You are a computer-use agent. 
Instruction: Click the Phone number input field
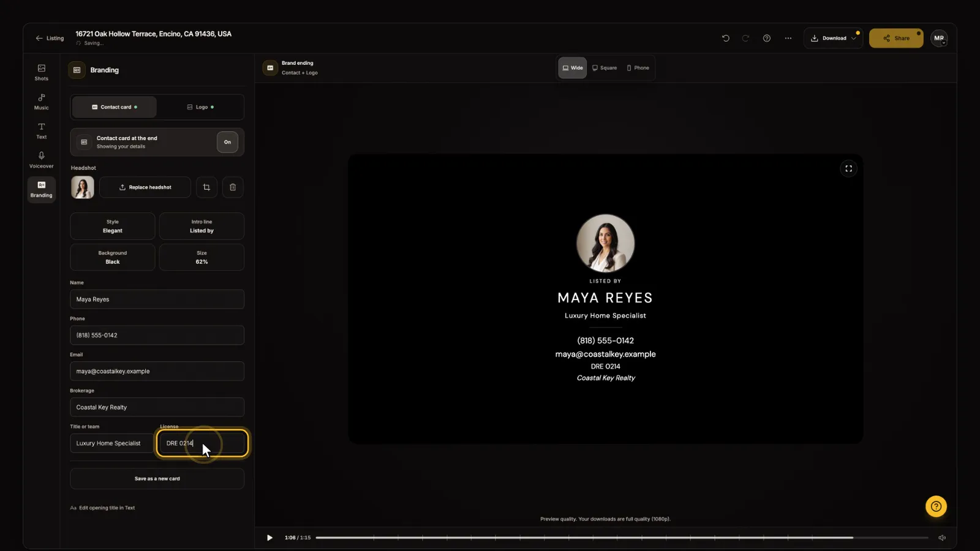[x=157, y=335]
